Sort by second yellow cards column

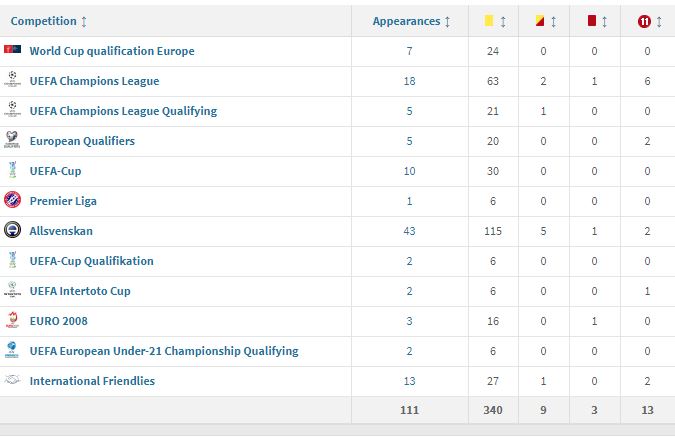pos(547,21)
